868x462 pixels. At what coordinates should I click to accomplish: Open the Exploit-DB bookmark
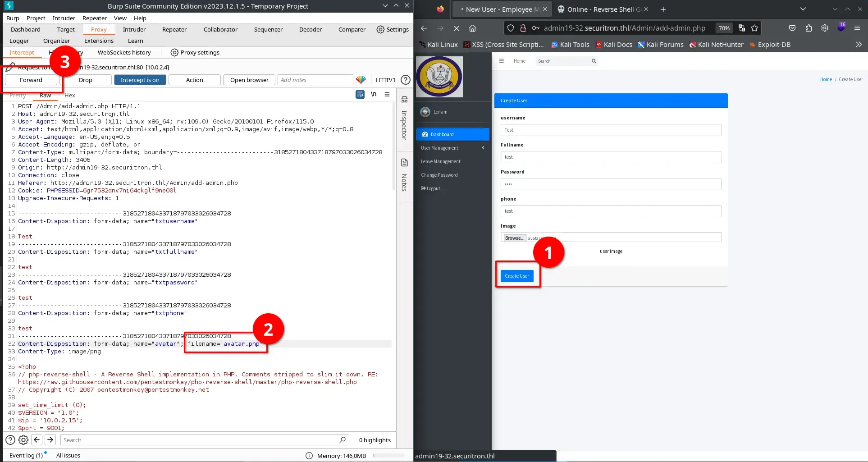[x=770, y=44]
